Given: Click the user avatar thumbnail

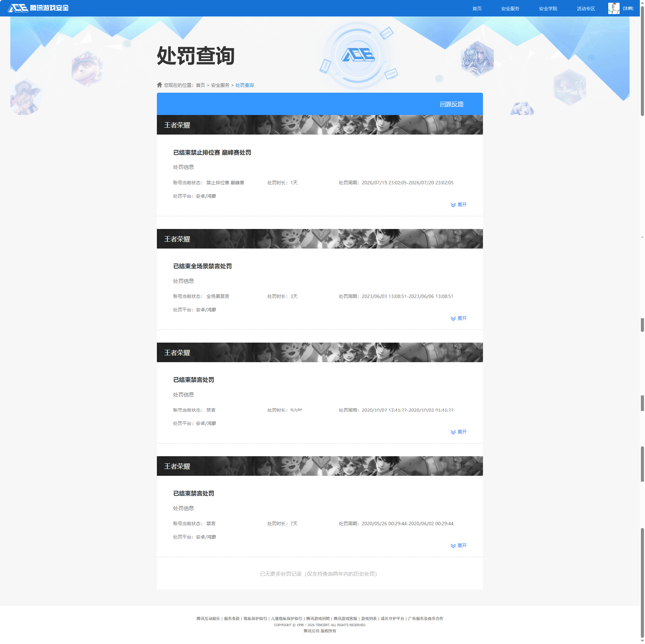Looking at the screenshot, I should [614, 8].
